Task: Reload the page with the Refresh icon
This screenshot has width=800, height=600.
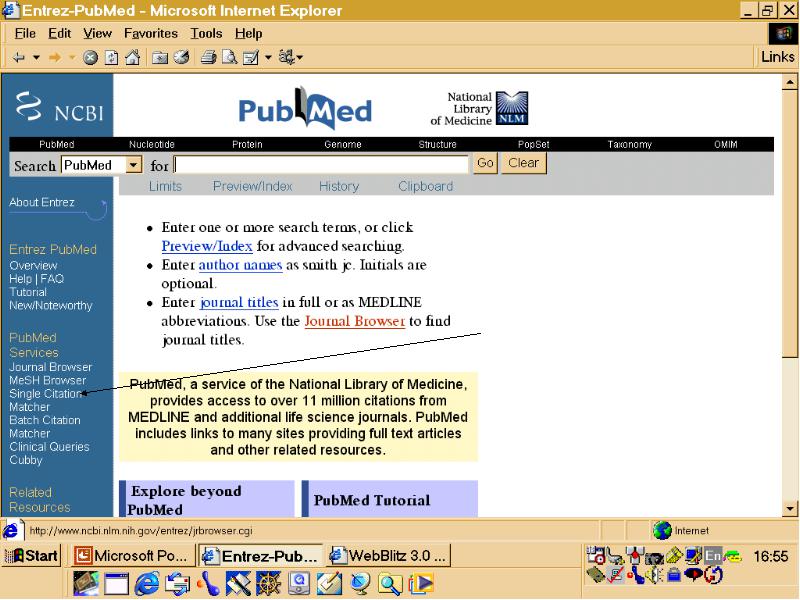Action: (x=111, y=58)
